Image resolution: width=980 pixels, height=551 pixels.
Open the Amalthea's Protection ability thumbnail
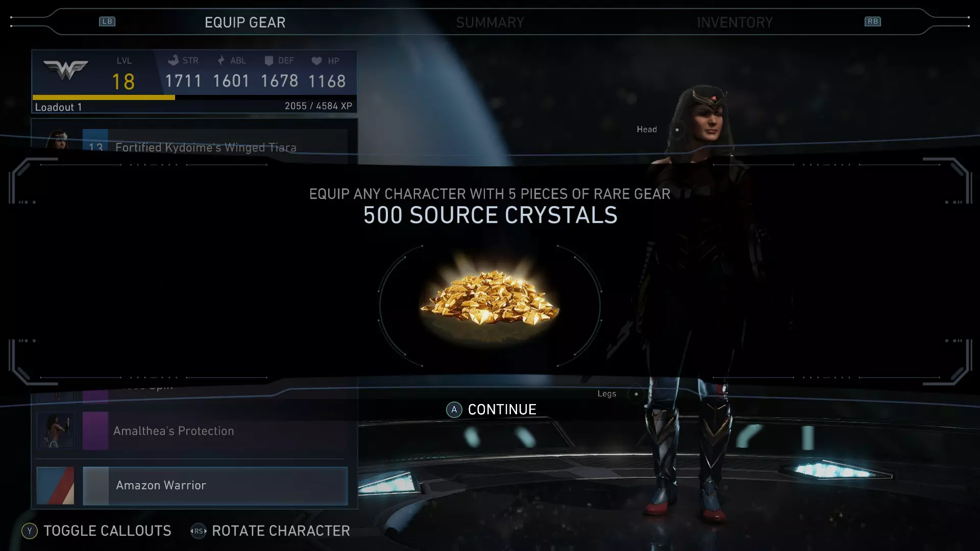56,431
